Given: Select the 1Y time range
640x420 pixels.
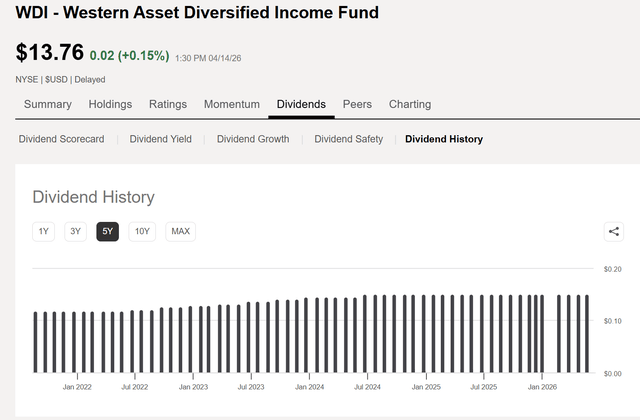Looking at the screenshot, I should 43,231.
